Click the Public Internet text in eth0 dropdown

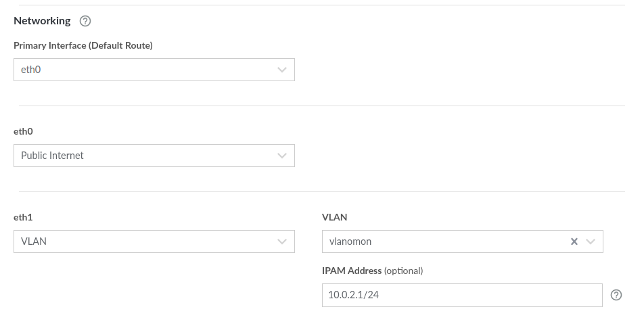(x=52, y=156)
